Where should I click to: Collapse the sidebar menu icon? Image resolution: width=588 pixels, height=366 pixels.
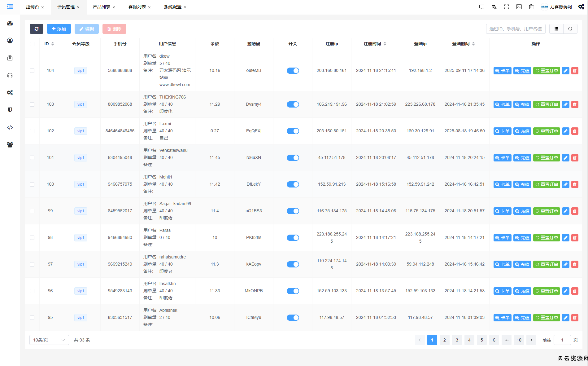click(10, 7)
